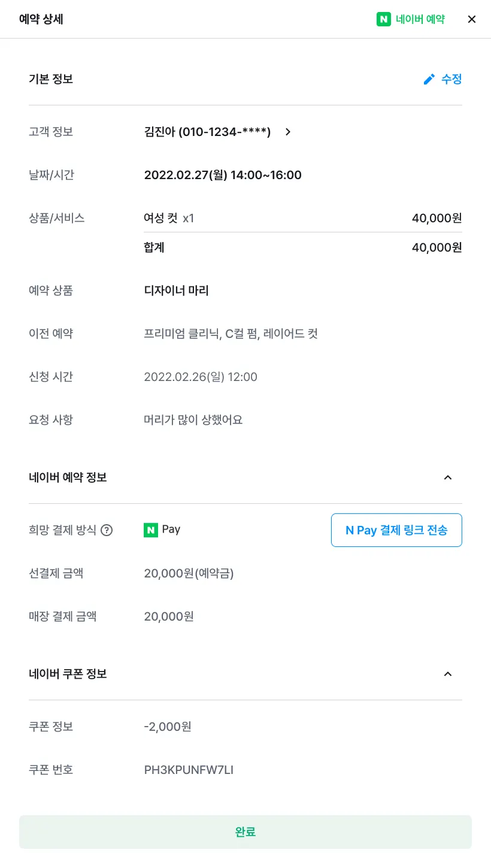Click the 네이버 예약 정보 header
This screenshot has width=491, height=868.
(x=68, y=477)
